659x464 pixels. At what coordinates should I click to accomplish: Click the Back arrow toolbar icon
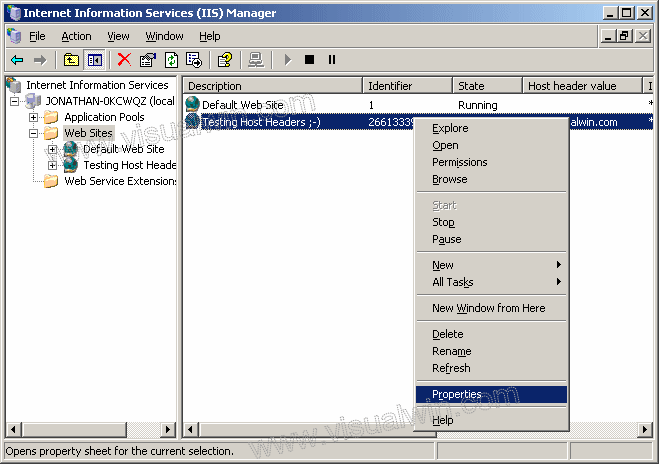[17, 60]
